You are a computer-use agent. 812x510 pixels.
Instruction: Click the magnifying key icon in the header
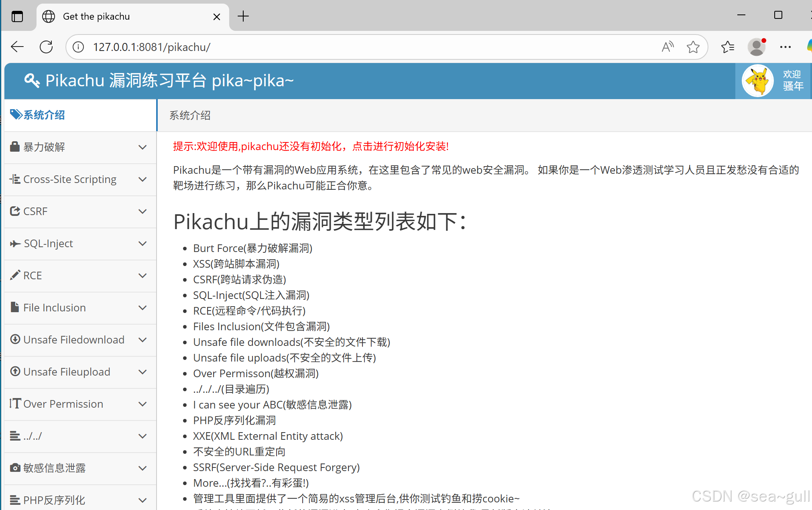pos(32,80)
